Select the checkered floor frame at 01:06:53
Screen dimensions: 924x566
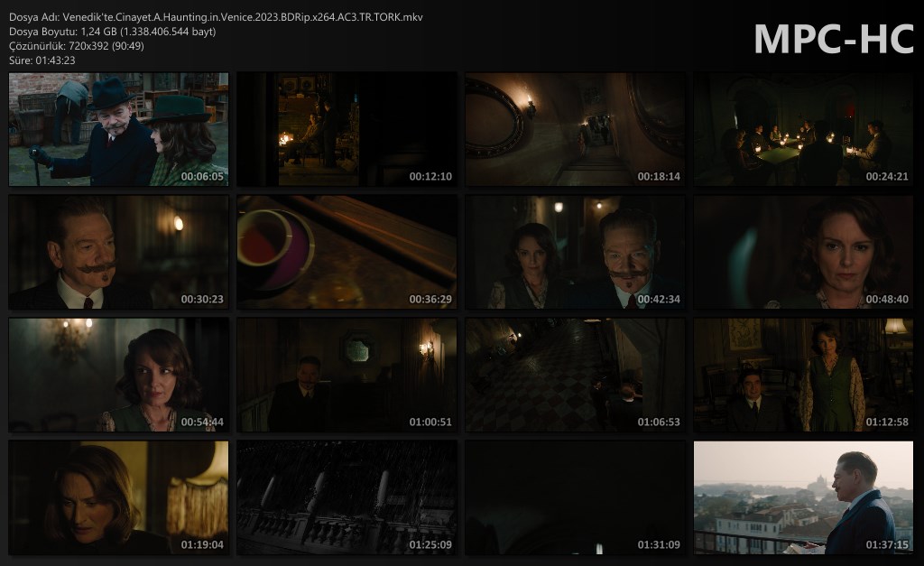click(575, 375)
